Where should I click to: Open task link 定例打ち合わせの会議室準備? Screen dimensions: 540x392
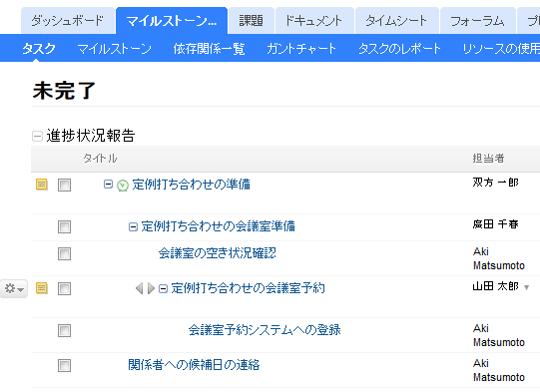coord(218,226)
